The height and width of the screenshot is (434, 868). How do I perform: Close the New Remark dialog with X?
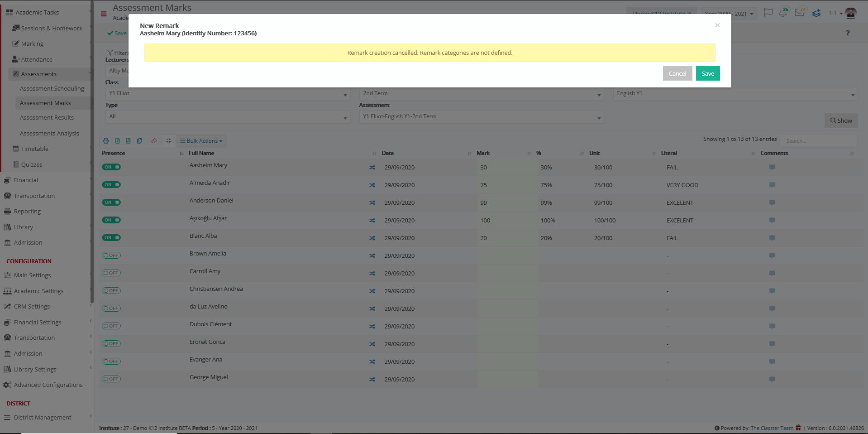click(x=717, y=25)
